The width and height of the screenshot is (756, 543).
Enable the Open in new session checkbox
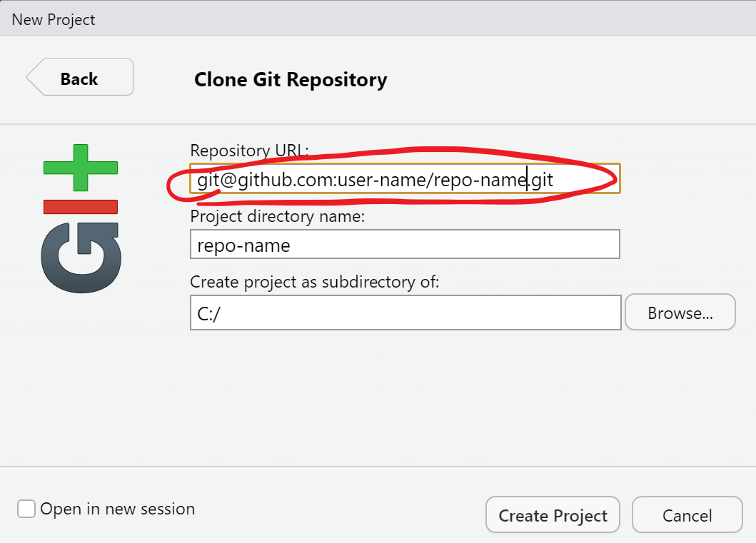[26, 509]
